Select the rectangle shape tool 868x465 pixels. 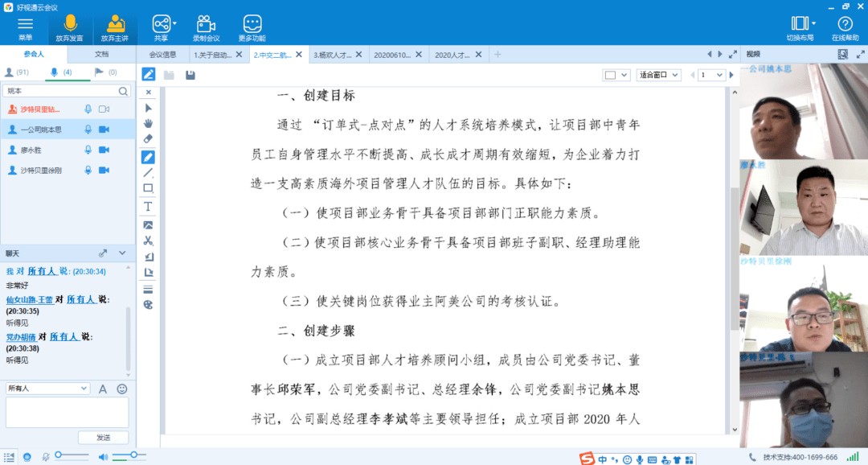coord(148,188)
